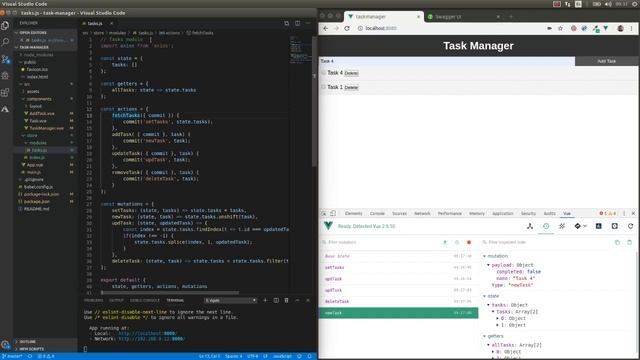Go back in the browser
Viewport: 640px width, 360px height.
325,28
